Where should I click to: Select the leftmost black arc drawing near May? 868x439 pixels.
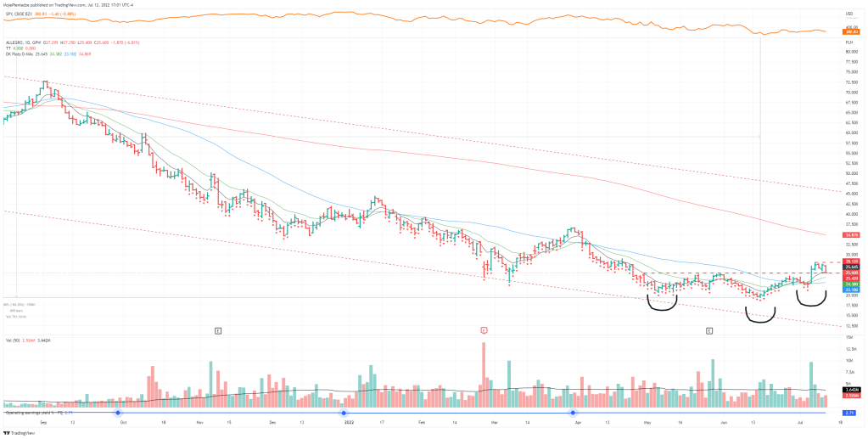click(662, 306)
